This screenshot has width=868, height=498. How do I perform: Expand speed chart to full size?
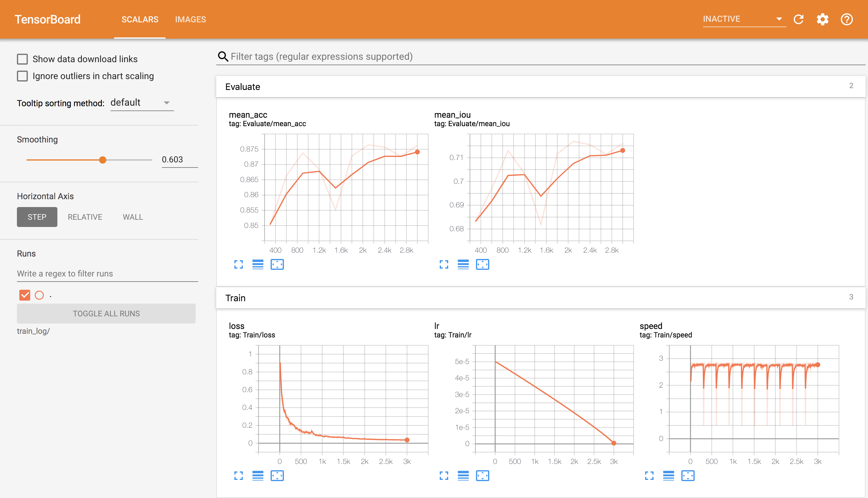(x=649, y=476)
